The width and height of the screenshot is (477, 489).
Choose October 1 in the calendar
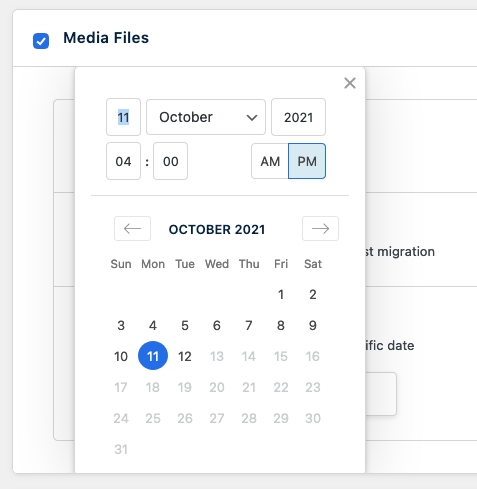click(281, 294)
